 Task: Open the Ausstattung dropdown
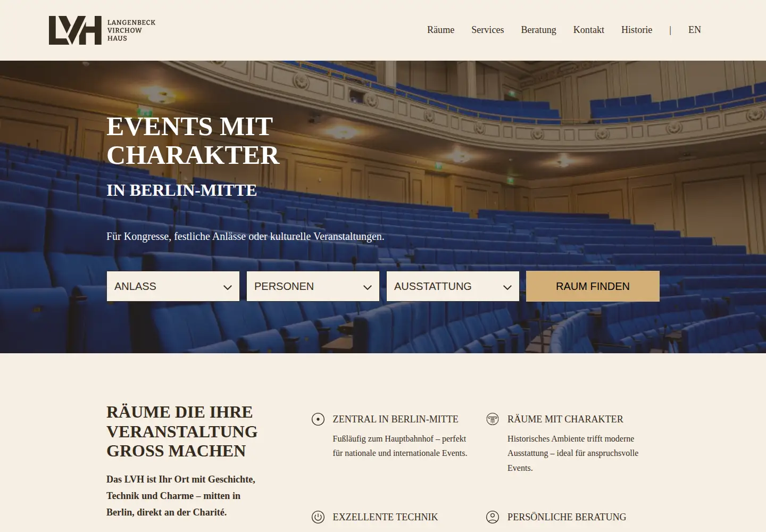[453, 286]
